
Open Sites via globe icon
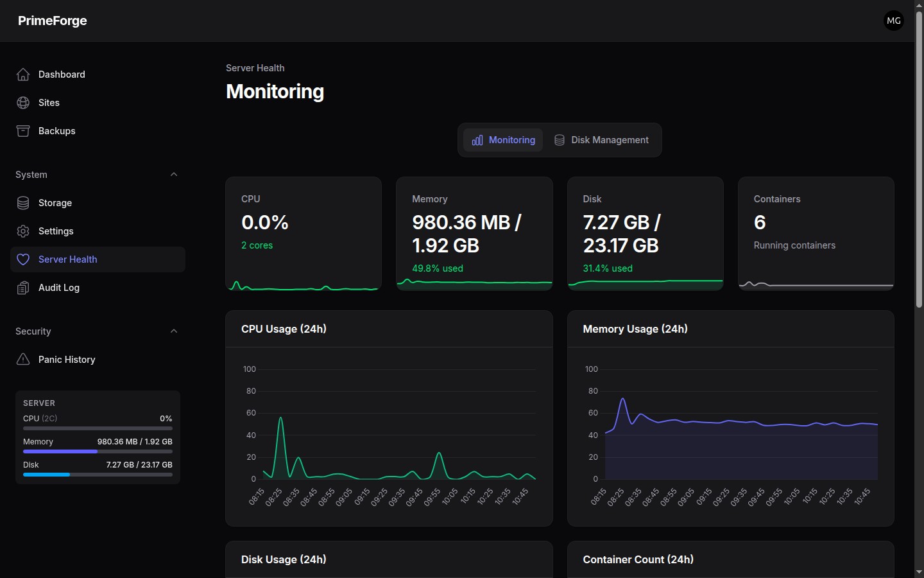23,103
